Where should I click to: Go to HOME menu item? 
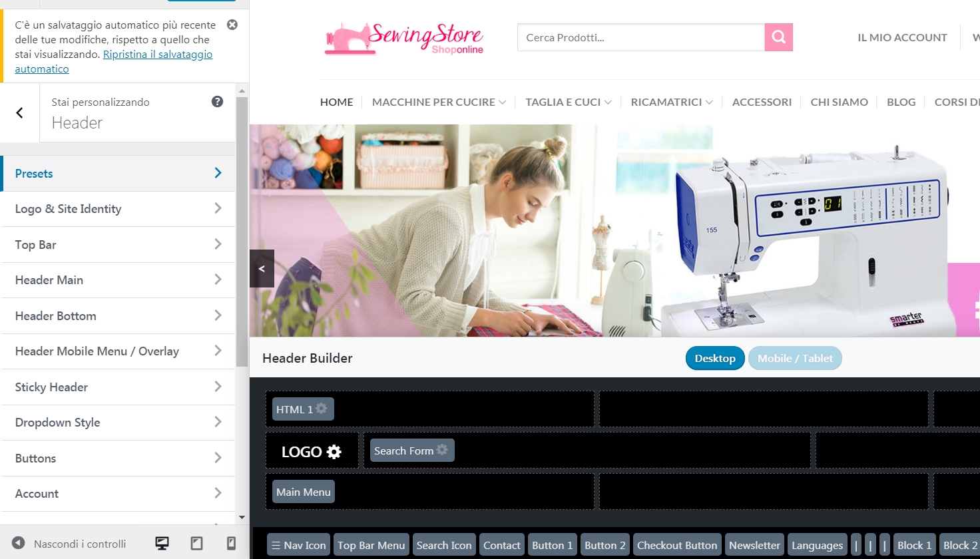click(x=337, y=102)
